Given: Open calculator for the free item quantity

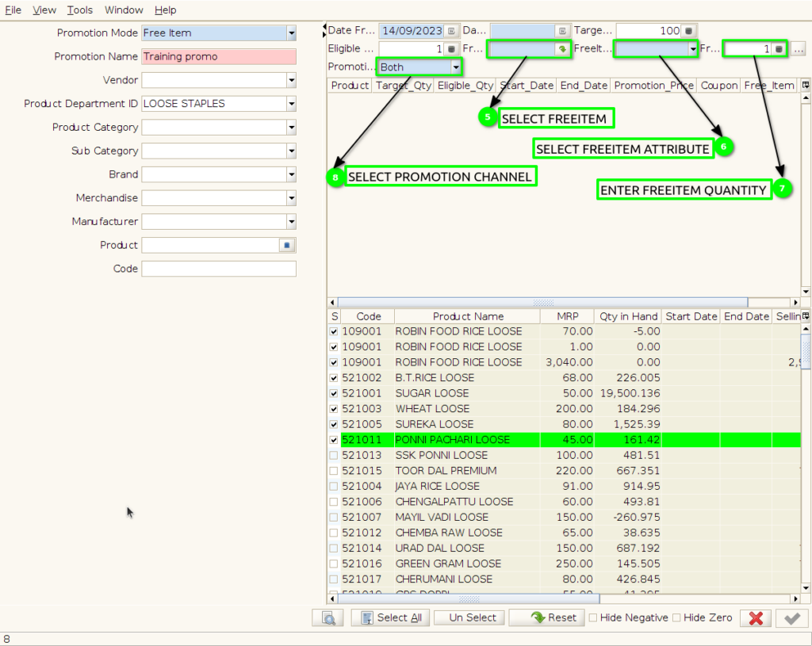Looking at the screenshot, I should point(779,49).
